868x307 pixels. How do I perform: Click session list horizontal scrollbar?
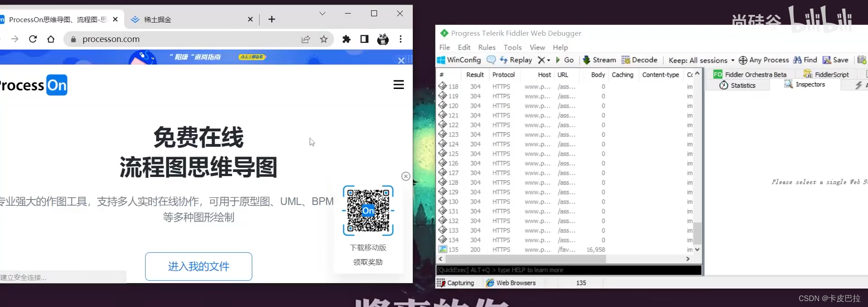525,259
